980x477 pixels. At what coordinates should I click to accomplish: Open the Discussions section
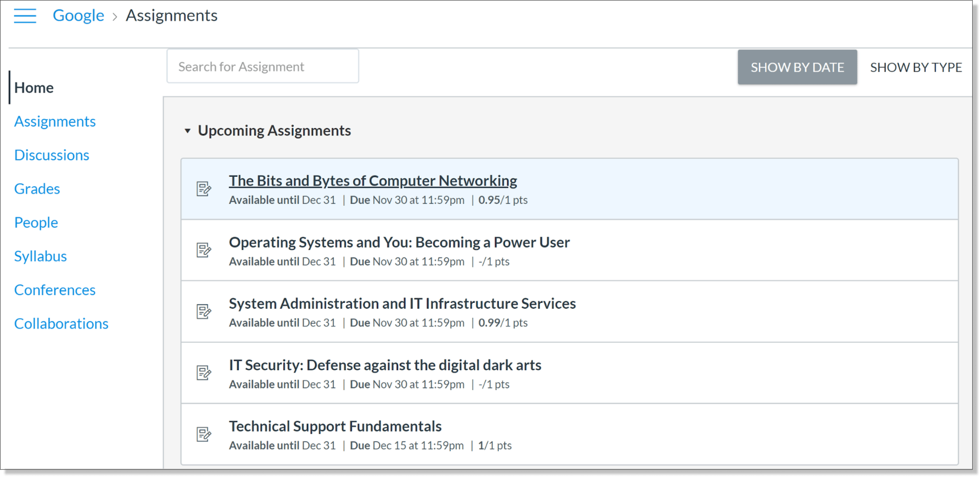coord(51,155)
